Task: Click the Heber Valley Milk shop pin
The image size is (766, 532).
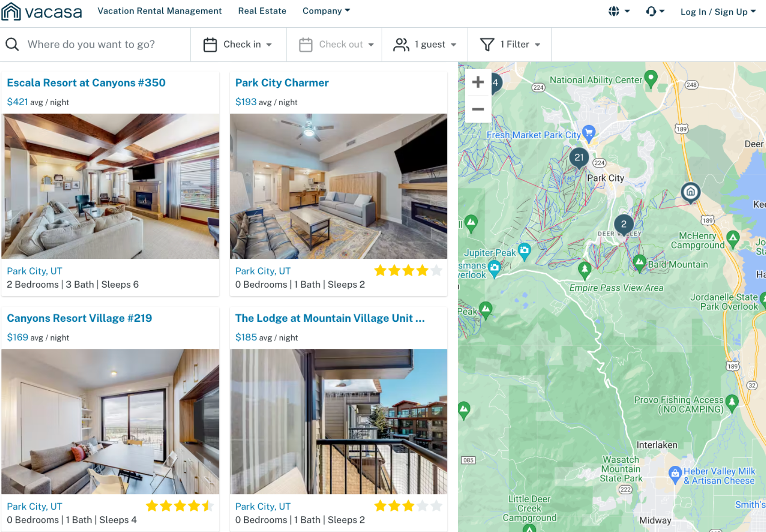Action: tap(675, 474)
